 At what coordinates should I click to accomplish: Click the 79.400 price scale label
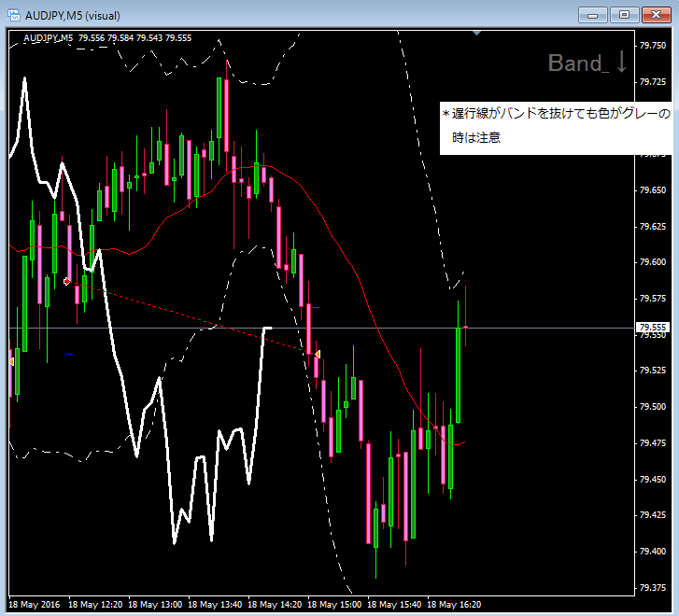(x=651, y=552)
